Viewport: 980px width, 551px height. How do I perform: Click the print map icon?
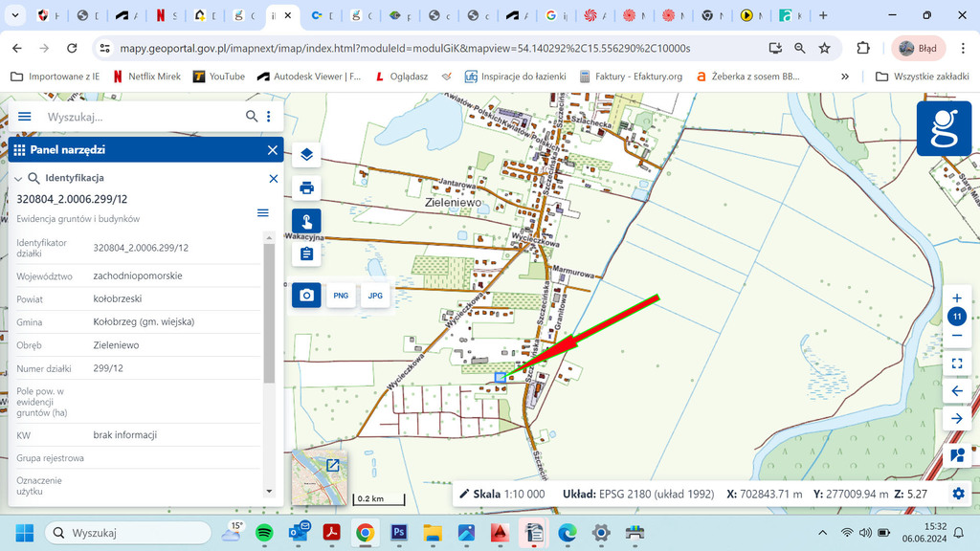tap(306, 187)
